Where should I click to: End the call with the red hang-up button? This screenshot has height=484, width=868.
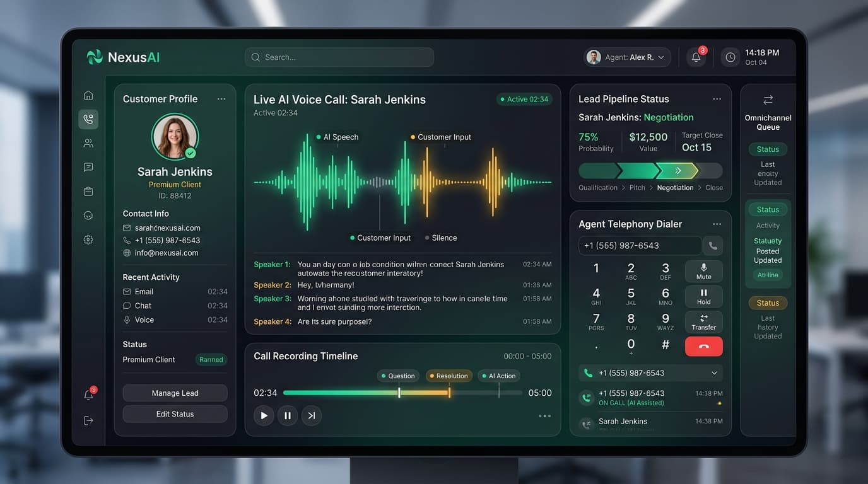point(704,346)
